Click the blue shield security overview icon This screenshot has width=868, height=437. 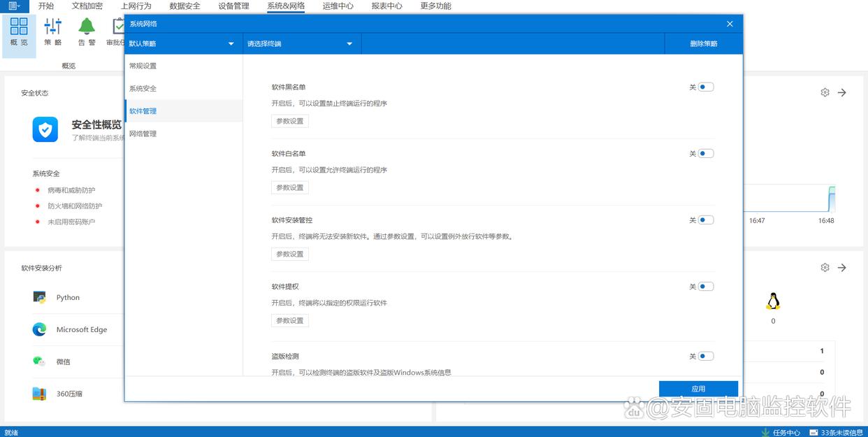point(45,129)
